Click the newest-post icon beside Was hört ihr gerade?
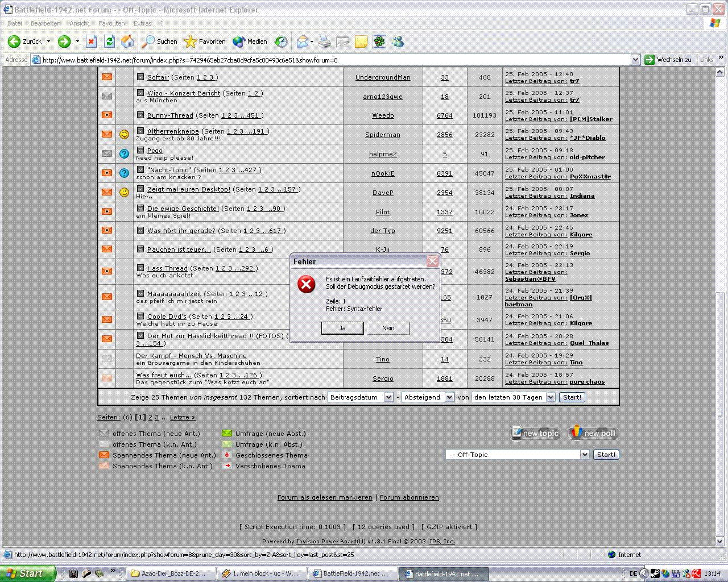This screenshot has height=582, width=728. [x=140, y=230]
